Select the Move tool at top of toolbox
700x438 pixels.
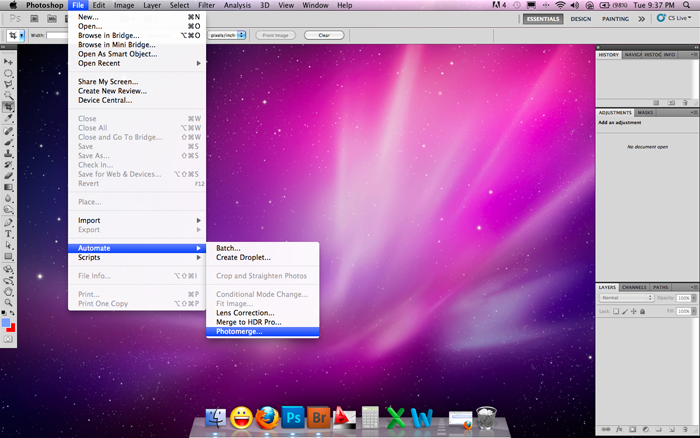point(8,61)
